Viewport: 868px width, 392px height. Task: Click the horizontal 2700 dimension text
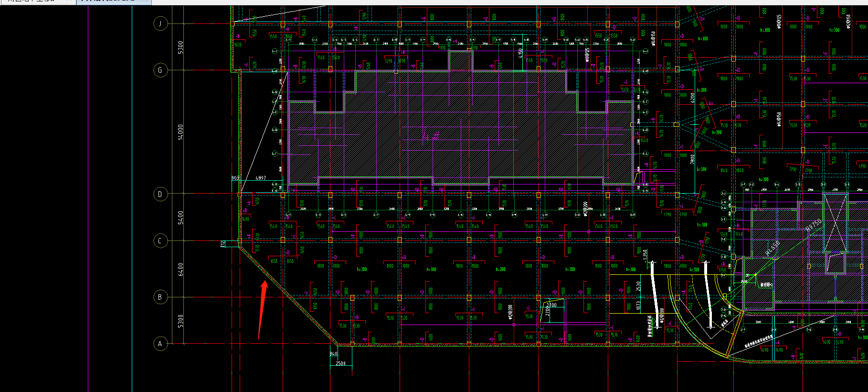click(551, 305)
